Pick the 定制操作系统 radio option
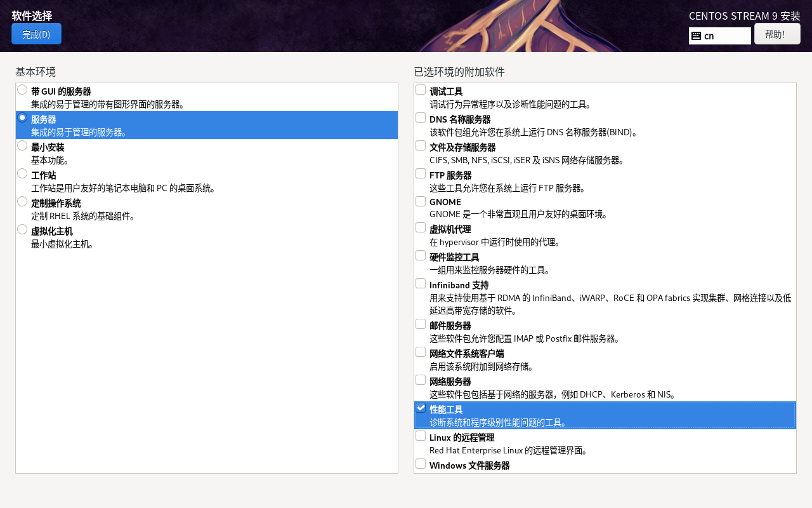Screen dimensions: 812x508 point(22,201)
